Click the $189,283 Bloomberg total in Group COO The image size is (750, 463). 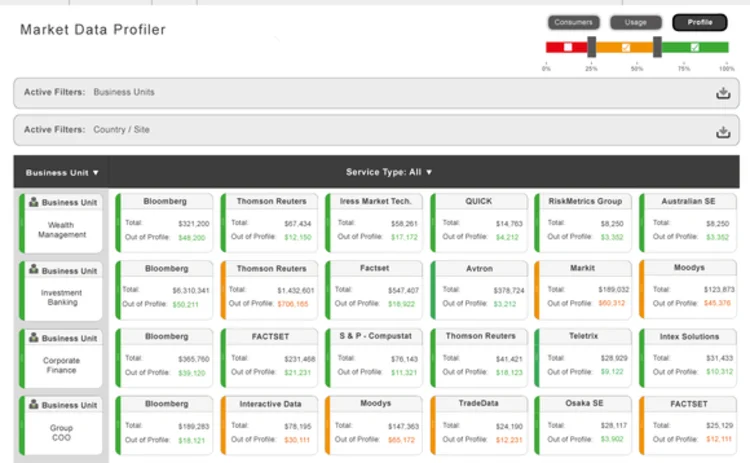(x=194, y=426)
